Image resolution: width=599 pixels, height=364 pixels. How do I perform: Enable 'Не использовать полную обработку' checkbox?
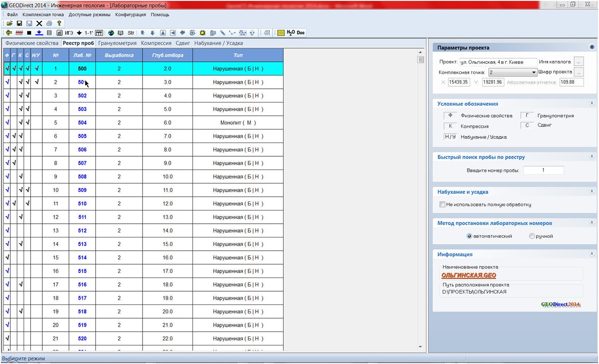pyautogui.click(x=442, y=205)
